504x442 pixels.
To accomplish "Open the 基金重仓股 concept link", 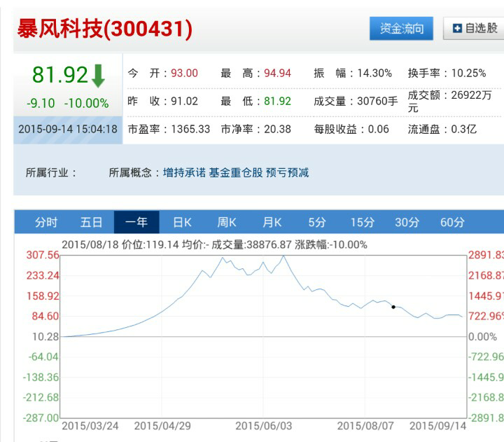I will (236, 173).
